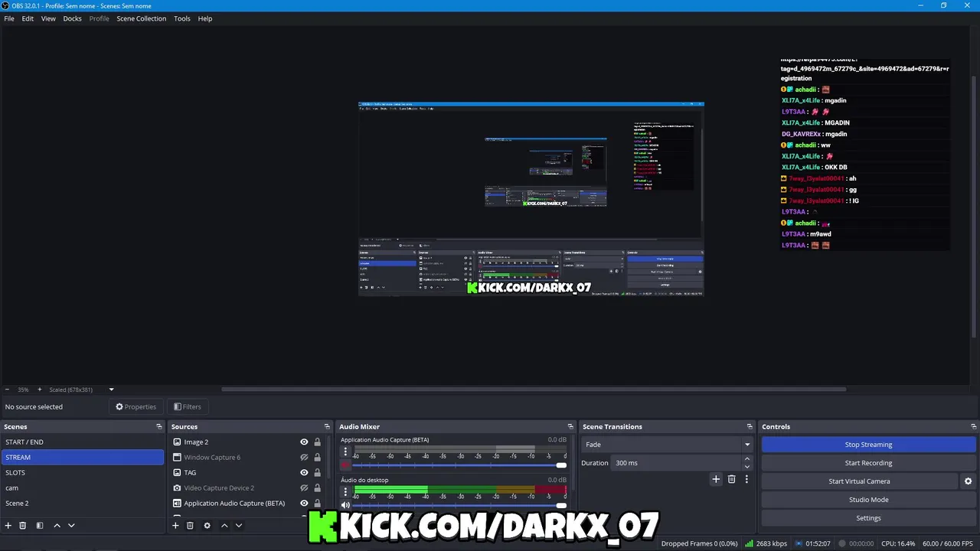Move source down arrow in Sources toolbar
The height and width of the screenshot is (551, 980).
[x=239, y=526]
